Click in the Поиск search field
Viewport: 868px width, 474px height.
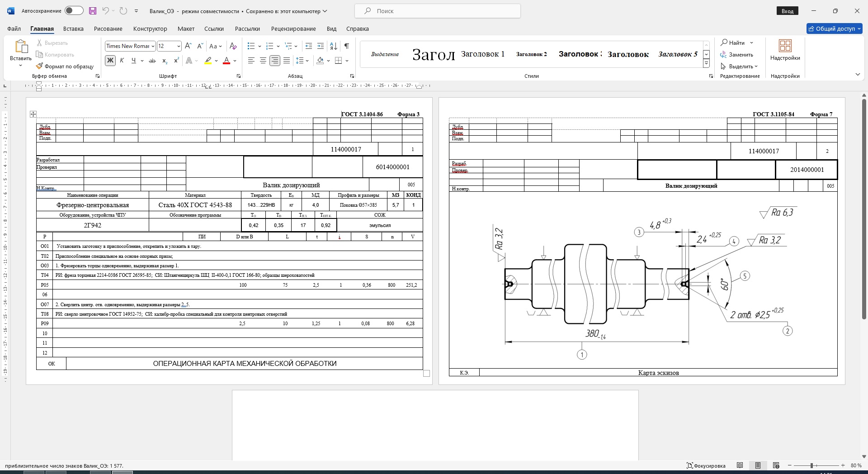coord(437,11)
